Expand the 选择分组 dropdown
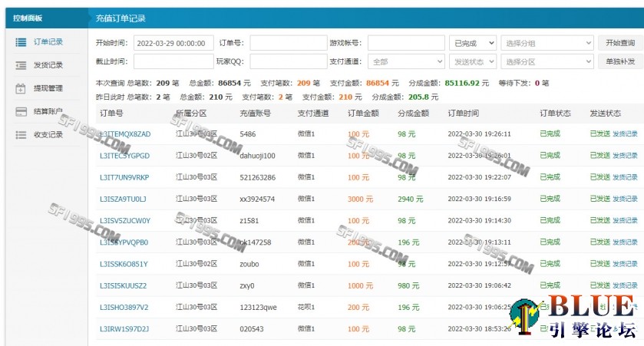The width and height of the screenshot is (644, 346). (547, 43)
